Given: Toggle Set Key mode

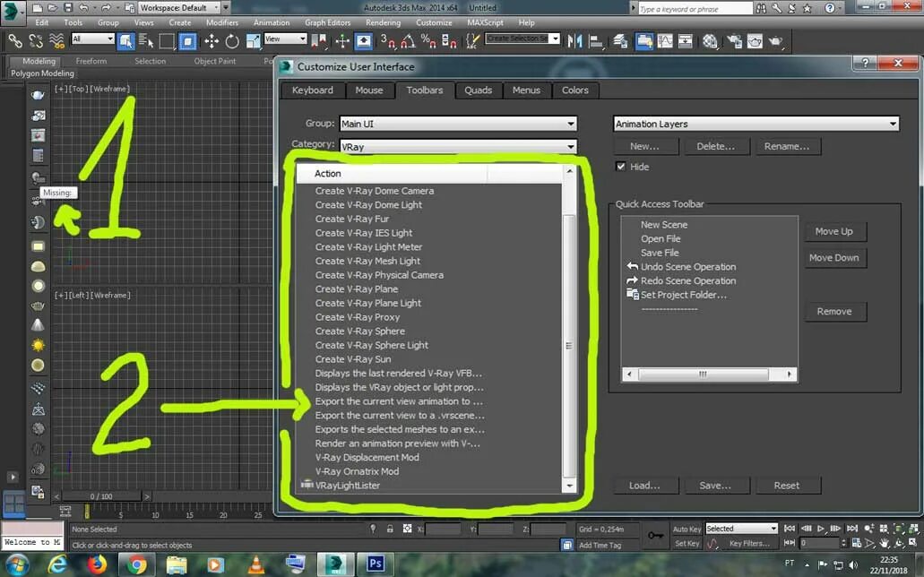Looking at the screenshot, I should [687, 544].
